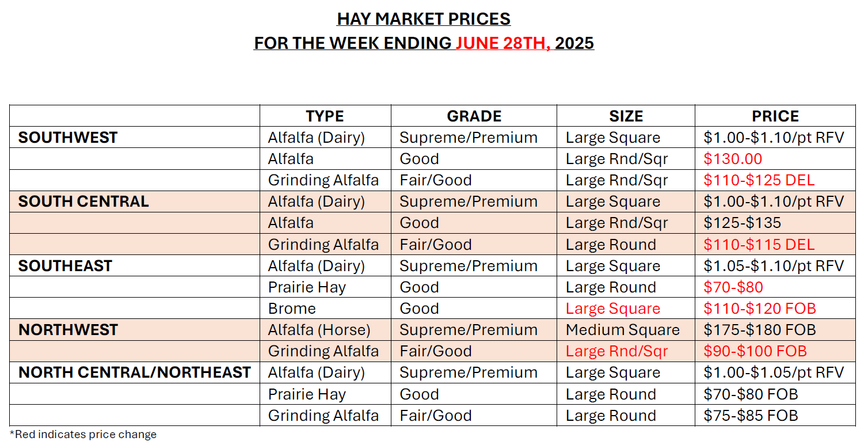868x445 pixels.
Task: Select the SOUTHEAST region label
Action: pyautogui.click(x=65, y=266)
